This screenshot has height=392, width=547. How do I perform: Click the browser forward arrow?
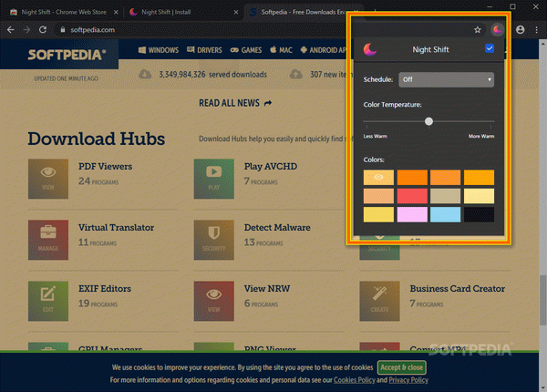click(26, 30)
